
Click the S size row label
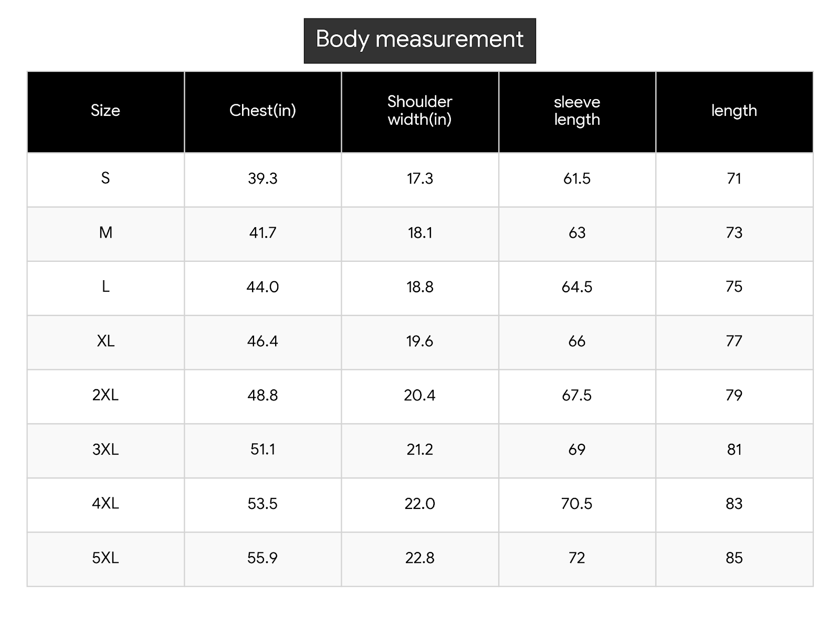pyautogui.click(x=106, y=178)
